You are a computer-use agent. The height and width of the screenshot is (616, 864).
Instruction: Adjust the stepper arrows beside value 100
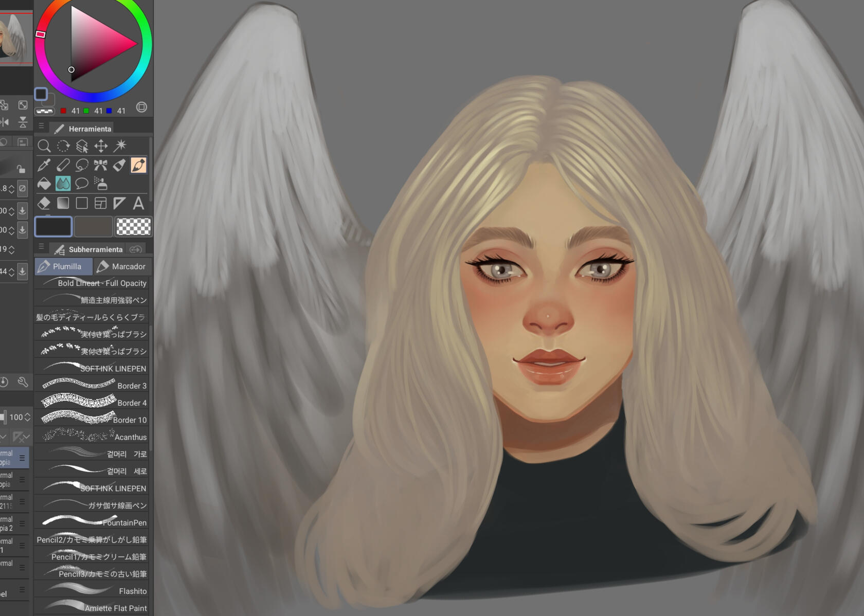(28, 417)
